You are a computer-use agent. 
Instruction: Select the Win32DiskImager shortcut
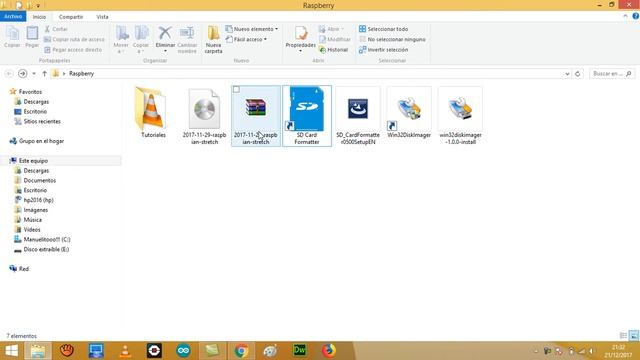click(x=409, y=113)
